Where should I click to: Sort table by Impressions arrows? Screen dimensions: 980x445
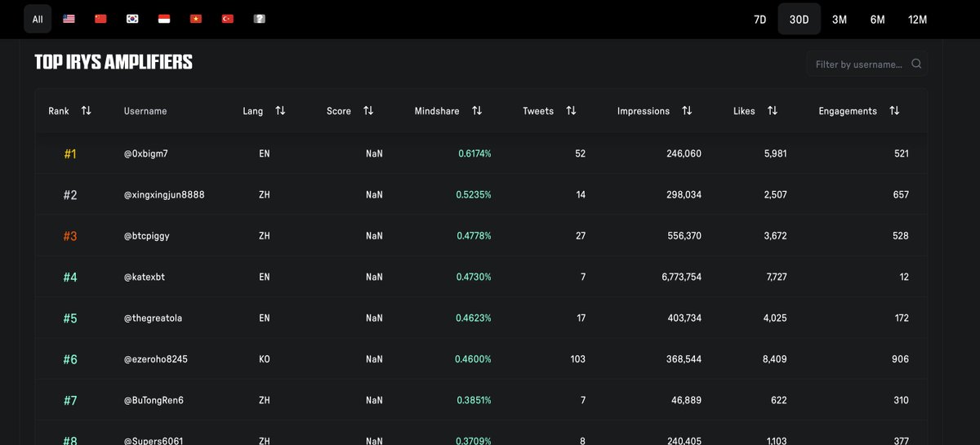tap(687, 111)
